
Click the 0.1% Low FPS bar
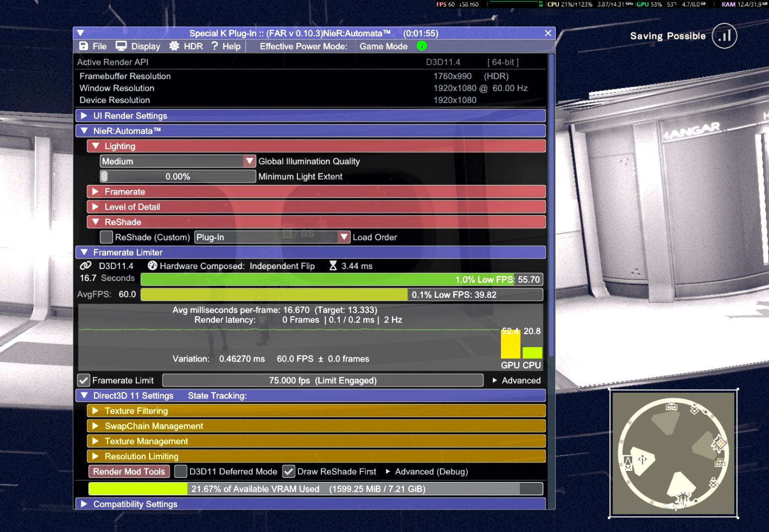pyautogui.click(x=342, y=294)
